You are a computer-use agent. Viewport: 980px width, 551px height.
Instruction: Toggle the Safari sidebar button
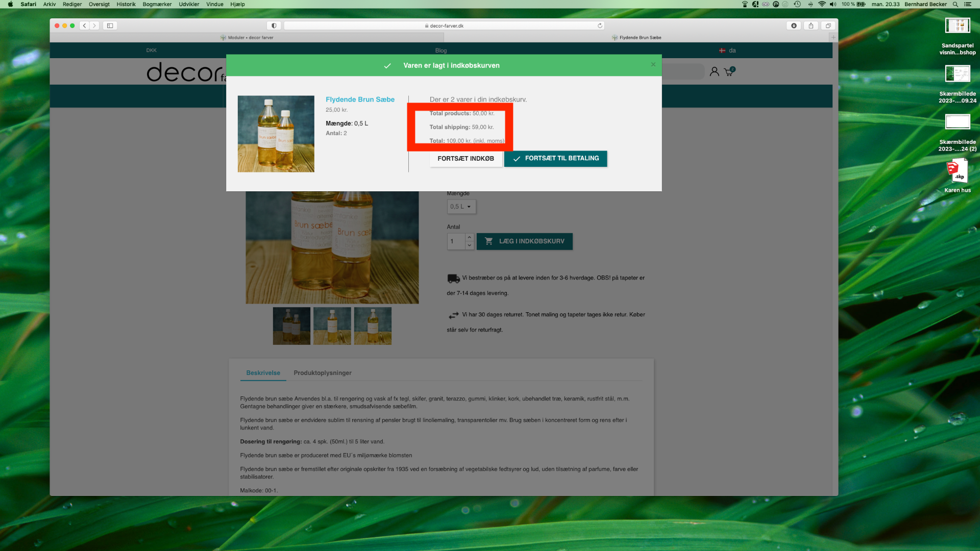[x=110, y=26]
